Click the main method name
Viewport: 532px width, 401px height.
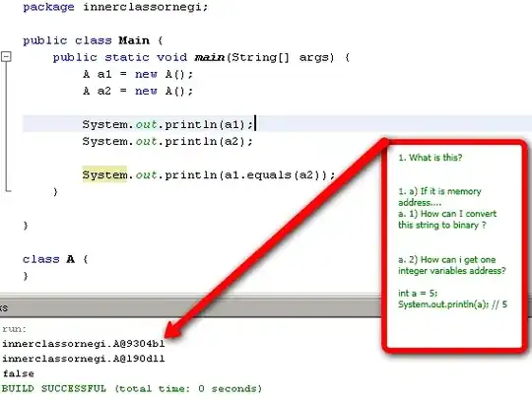click(x=210, y=57)
